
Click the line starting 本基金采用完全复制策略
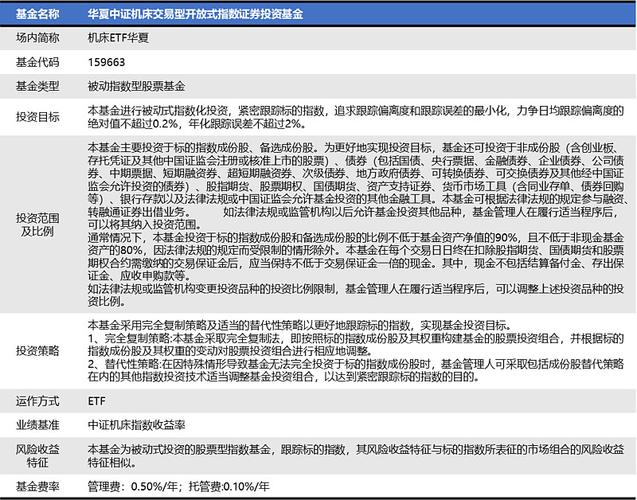300,325
